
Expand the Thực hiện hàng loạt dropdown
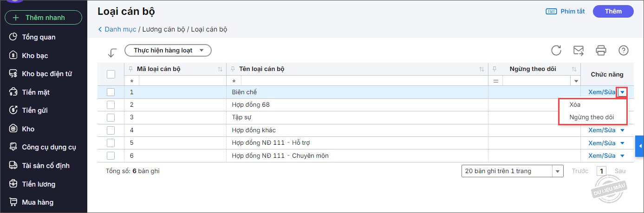pyautogui.click(x=168, y=51)
